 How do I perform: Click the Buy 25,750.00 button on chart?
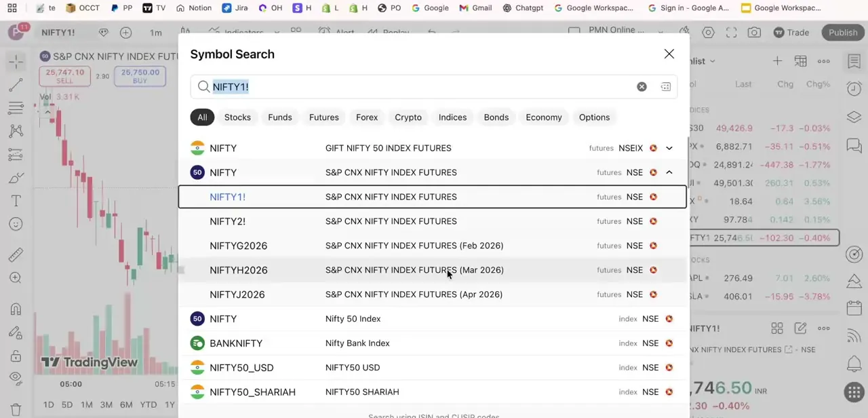(140, 76)
